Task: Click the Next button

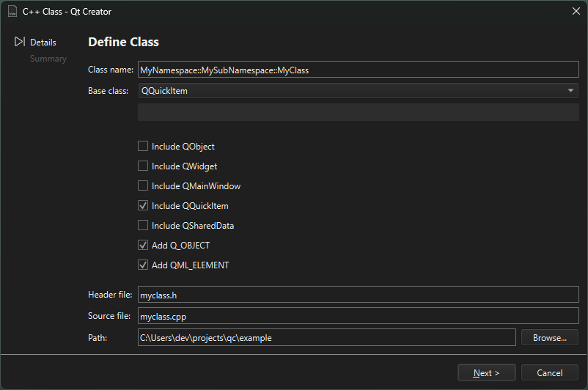Action: (x=486, y=373)
